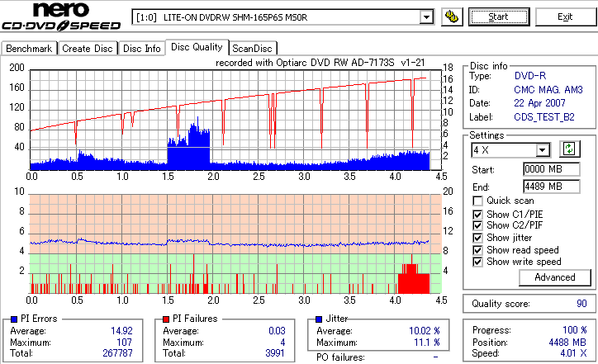This screenshot has height=364, width=598.
Task: Click the Speed value 4.01 X
Action: tap(573, 353)
